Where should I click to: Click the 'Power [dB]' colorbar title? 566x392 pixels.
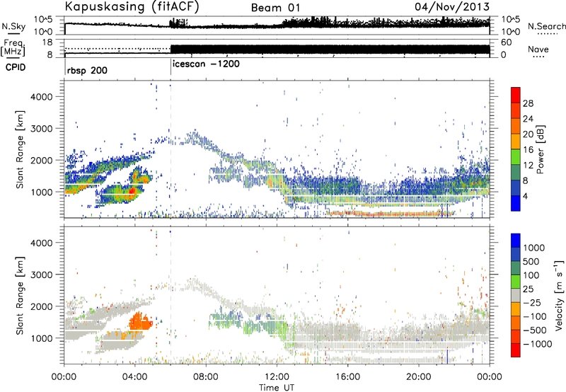point(540,149)
